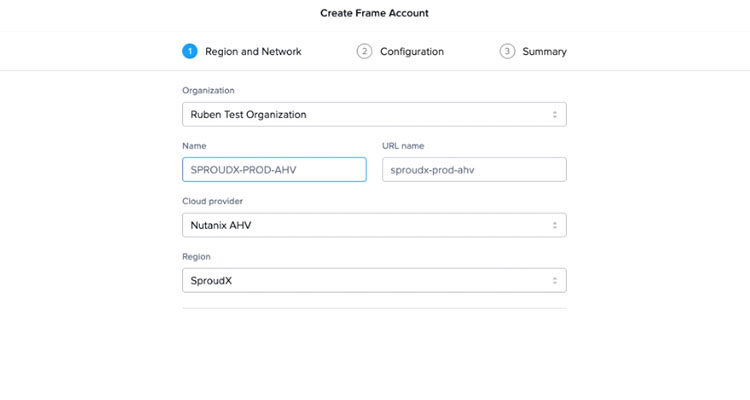
Task: Click the Name field label
Action: [x=194, y=146]
